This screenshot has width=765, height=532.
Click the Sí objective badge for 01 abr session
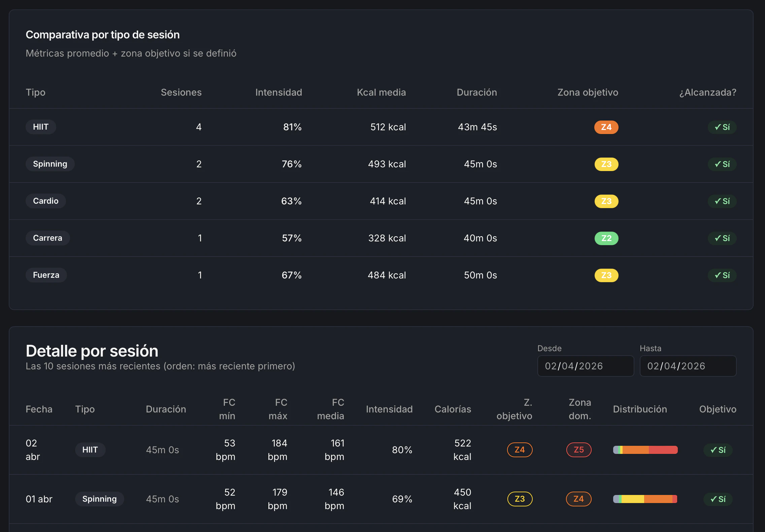click(718, 499)
